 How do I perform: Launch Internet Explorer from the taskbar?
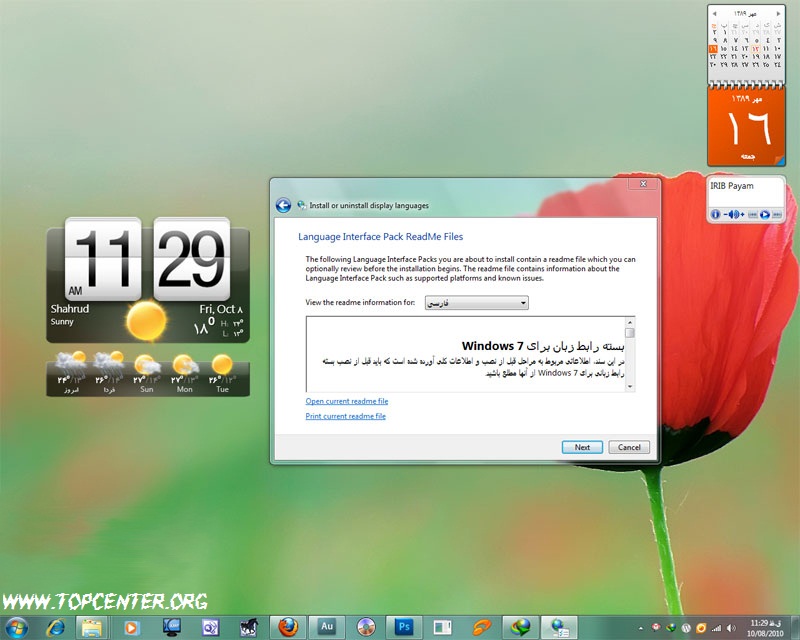(x=55, y=627)
